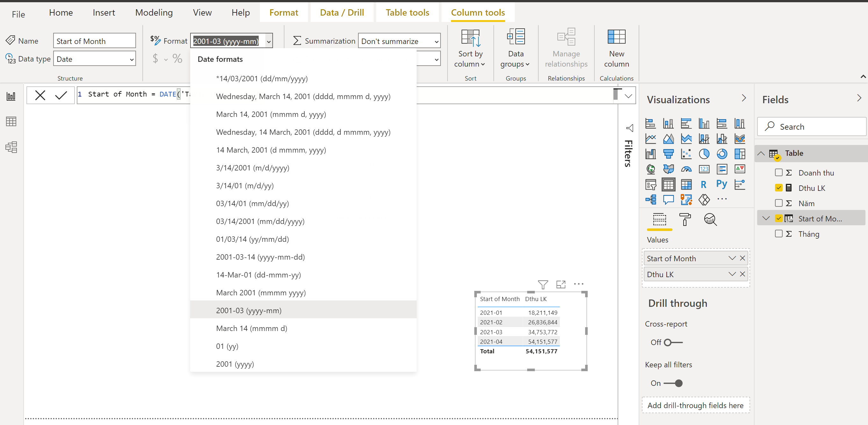Expand the formula bar chevron
Viewport: 868px width, 425px height.
(x=628, y=96)
